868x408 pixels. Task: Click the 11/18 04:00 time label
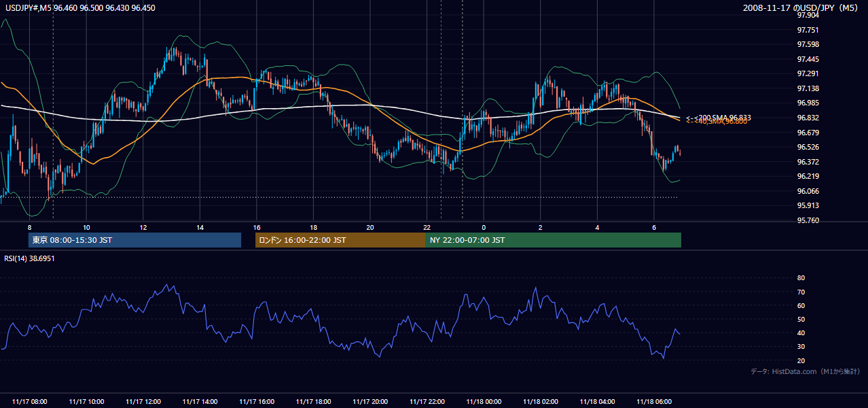tap(598, 401)
